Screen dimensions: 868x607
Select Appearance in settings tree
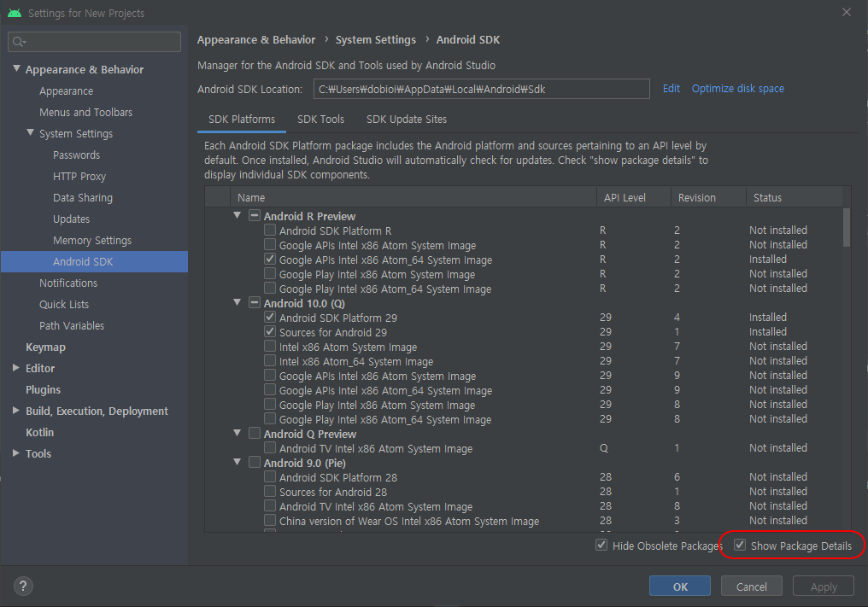point(66,90)
